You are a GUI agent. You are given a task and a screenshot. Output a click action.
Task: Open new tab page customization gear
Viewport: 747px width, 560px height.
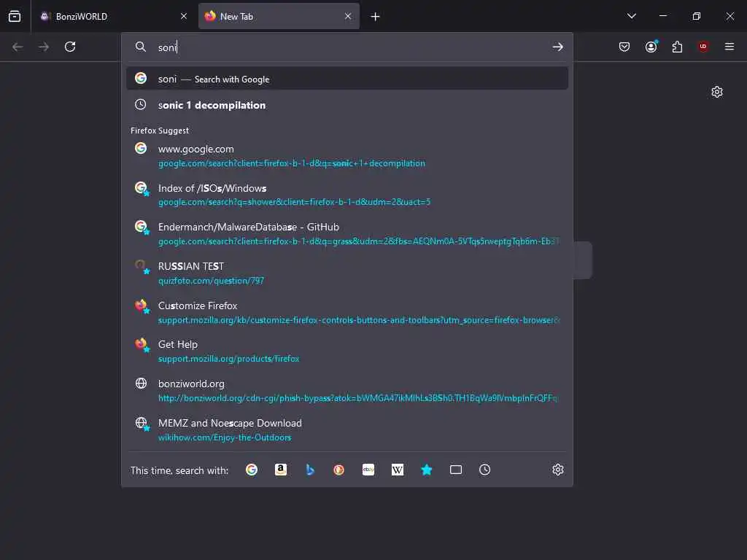pyautogui.click(x=717, y=92)
